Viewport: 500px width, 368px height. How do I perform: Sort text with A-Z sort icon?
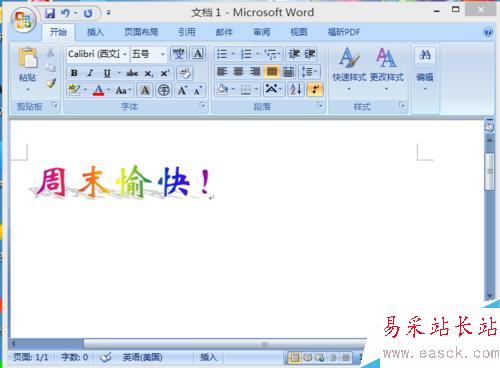[296, 89]
